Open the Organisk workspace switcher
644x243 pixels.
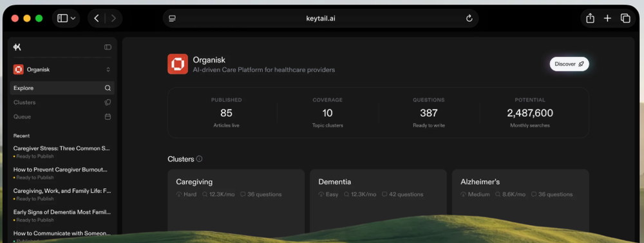[62, 69]
